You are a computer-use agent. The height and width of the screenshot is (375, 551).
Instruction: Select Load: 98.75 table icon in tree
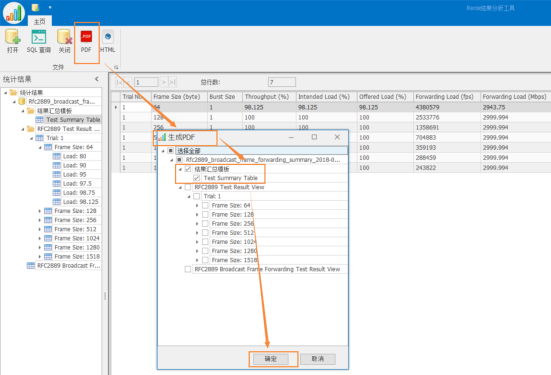coord(57,193)
